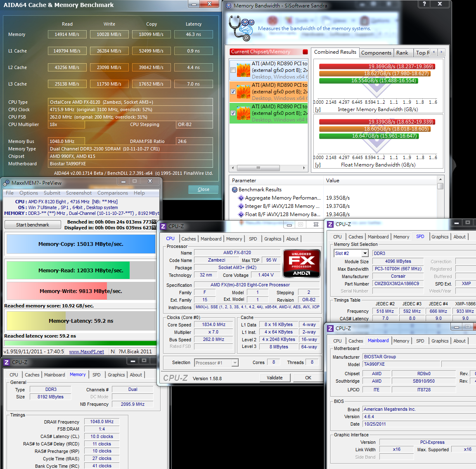This screenshot has width=476, height=469.
Task: Open Graphics tab in center CPU-Z window
Action: click(272, 239)
